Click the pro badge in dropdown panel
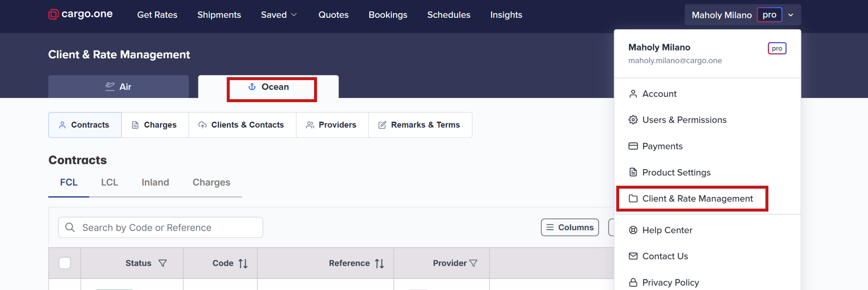This screenshot has height=290, width=868. [777, 48]
